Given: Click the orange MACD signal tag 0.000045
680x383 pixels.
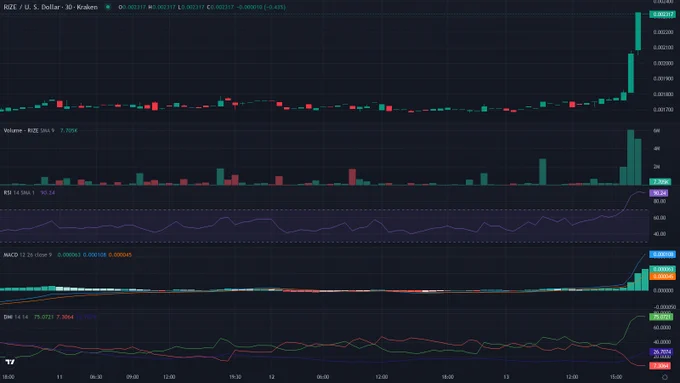Looking at the screenshot, I should coord(662,276).
